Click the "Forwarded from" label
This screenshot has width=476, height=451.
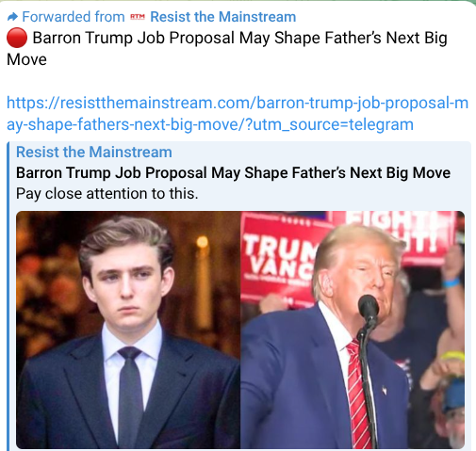tap(74, 17)
